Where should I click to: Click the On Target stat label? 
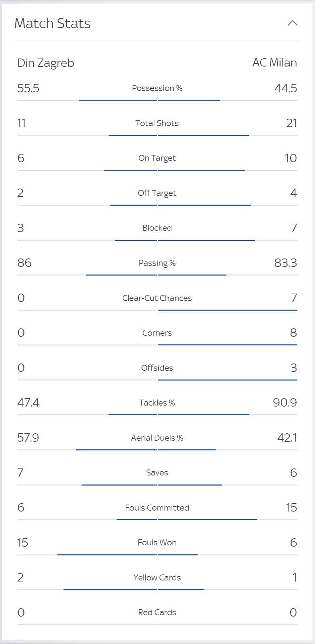coord(157,158)
